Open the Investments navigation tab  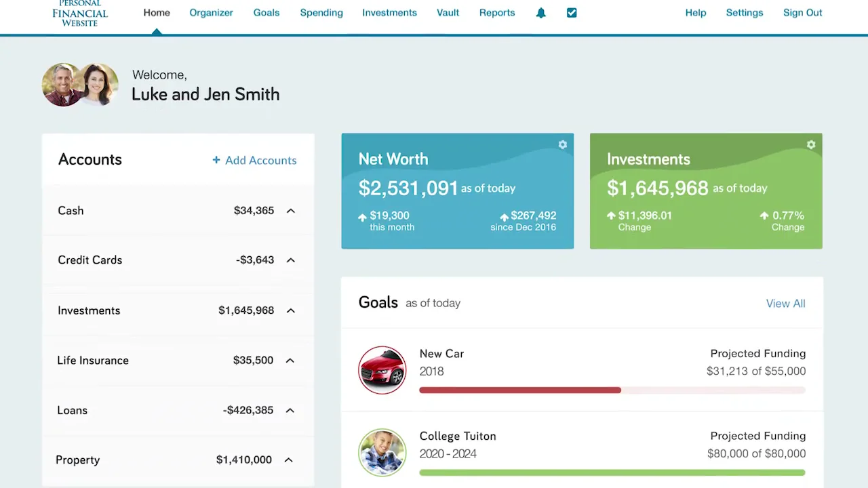pyautogui.click(x=389, y=13)
